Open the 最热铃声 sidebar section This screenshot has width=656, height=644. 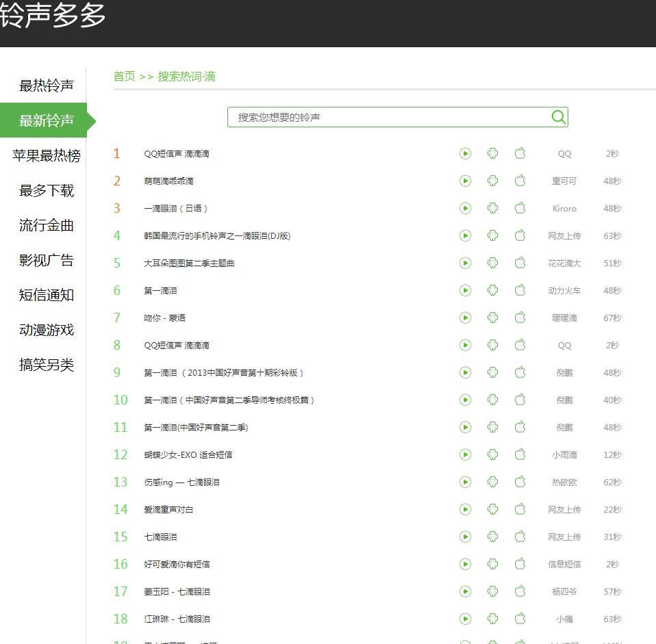pyautogui.click(x=45, y=85)
